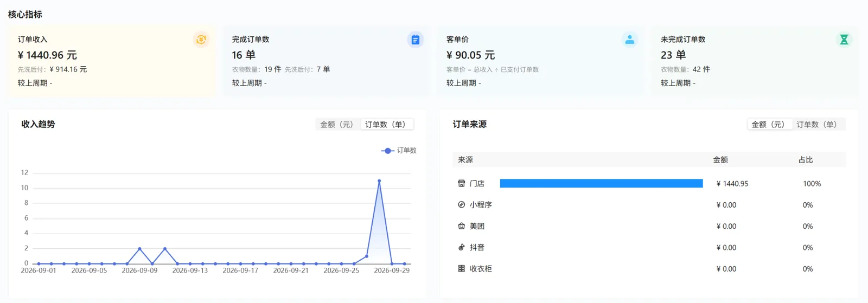This screenshot has width=868, height=303.
Task: Click the 小程序 mini-program icon
Action: point(462,205)
